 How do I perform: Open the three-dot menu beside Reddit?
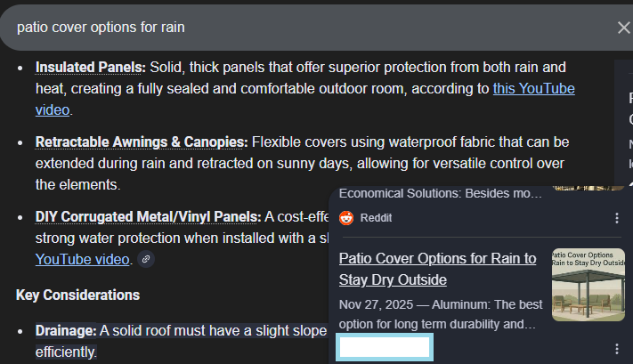617,218
